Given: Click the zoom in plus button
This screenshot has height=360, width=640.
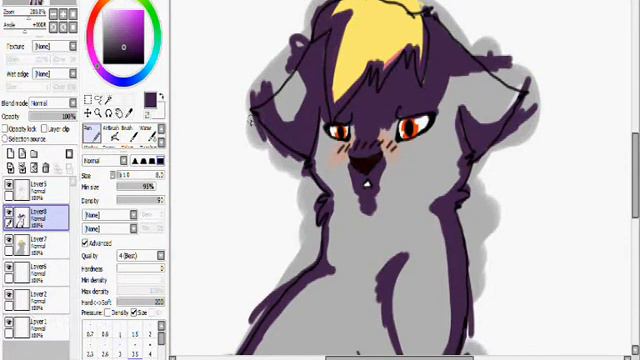Looking at the screenshot, I should click(x=63, y=14).
